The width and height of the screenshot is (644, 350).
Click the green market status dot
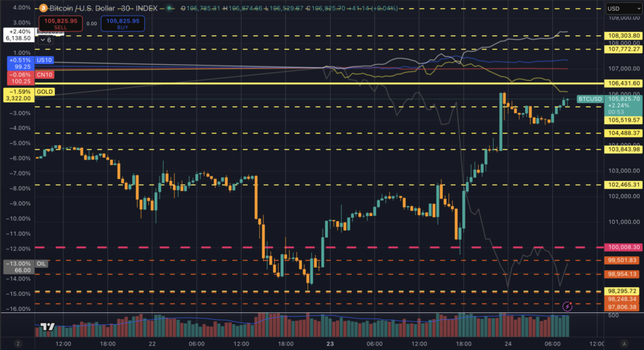(x=170, y=9)
